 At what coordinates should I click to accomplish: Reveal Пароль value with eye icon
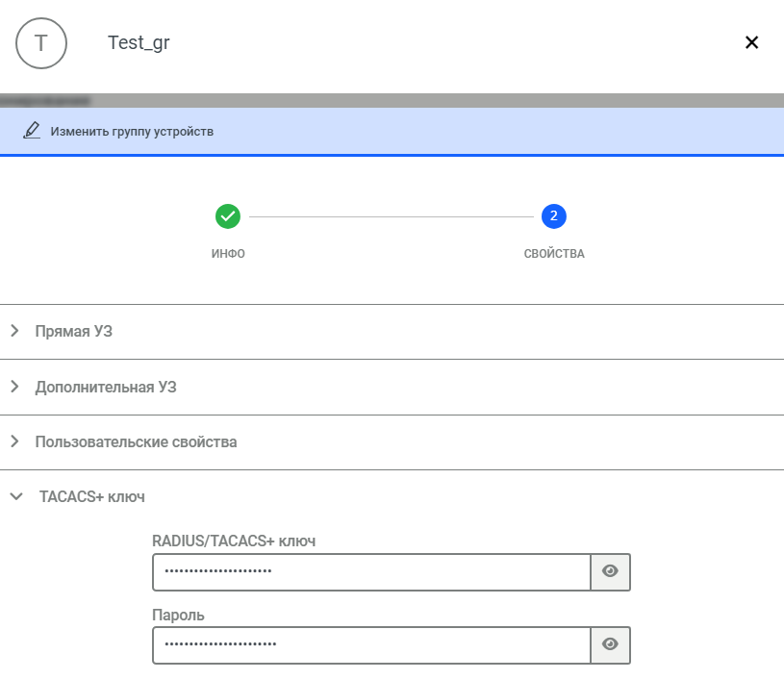click(x=610, y=644)
